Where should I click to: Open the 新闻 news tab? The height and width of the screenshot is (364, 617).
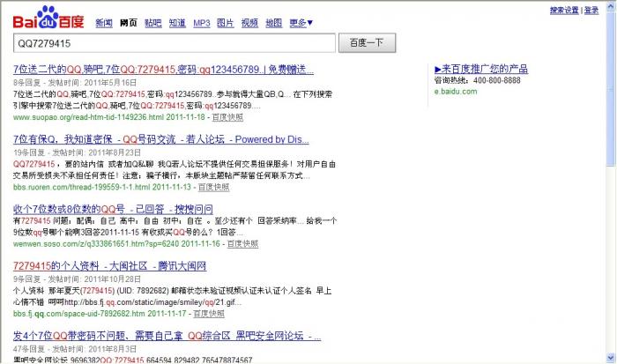[104, 23]
